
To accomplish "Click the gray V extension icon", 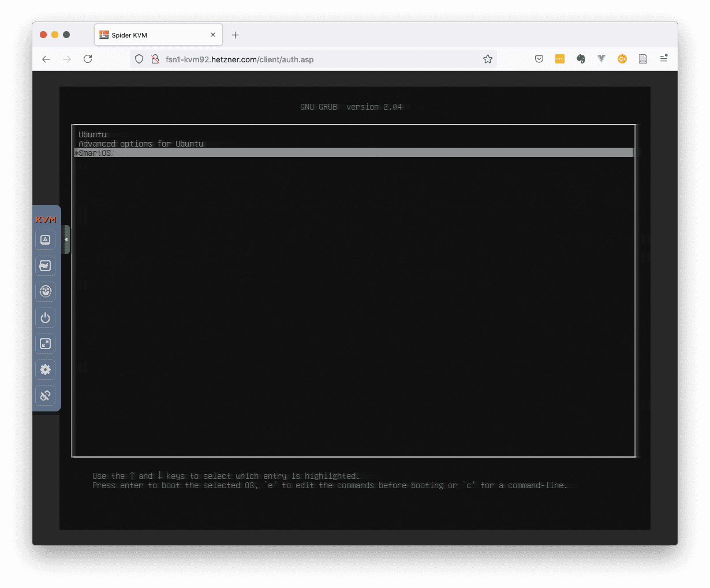I will pyautogui.click(x=601, y=59).
